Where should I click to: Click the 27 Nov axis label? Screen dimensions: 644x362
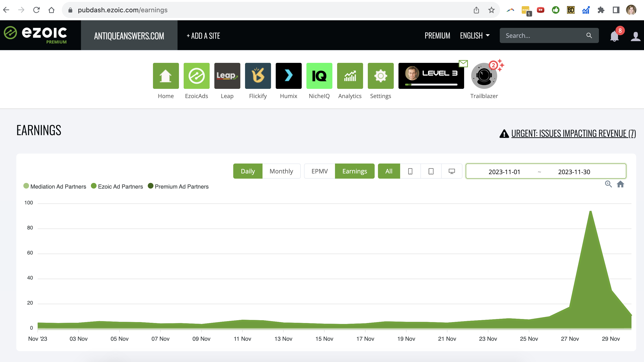(x=570, y=339)
